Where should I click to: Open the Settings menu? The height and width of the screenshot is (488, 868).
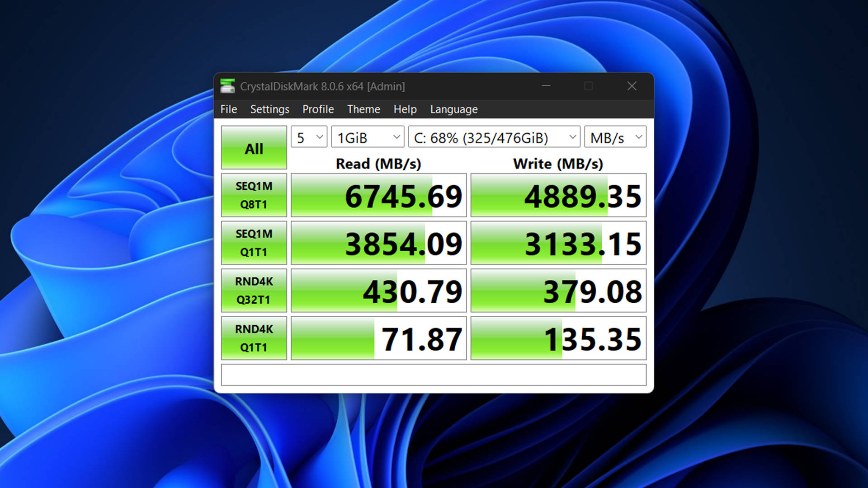(x=270, y=109)
